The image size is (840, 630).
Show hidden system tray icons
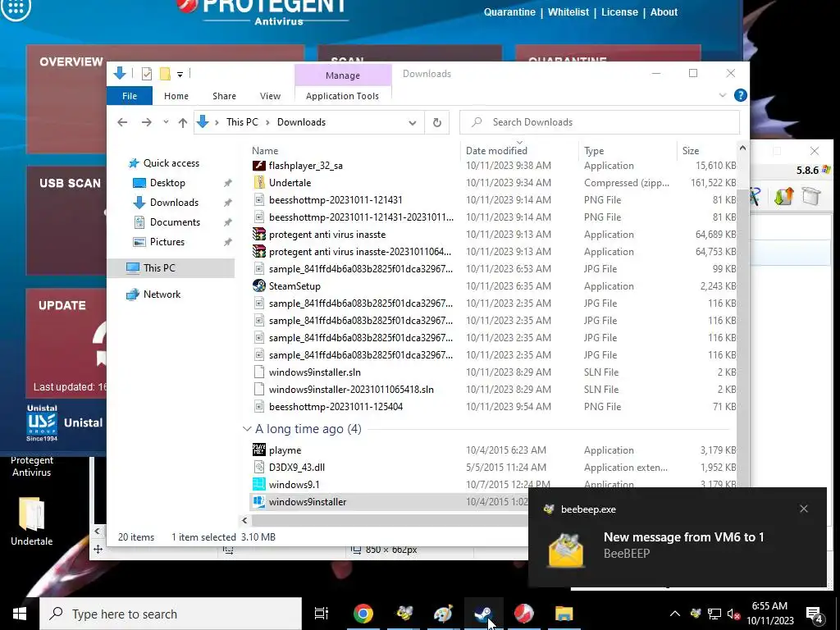pos(675,614)
